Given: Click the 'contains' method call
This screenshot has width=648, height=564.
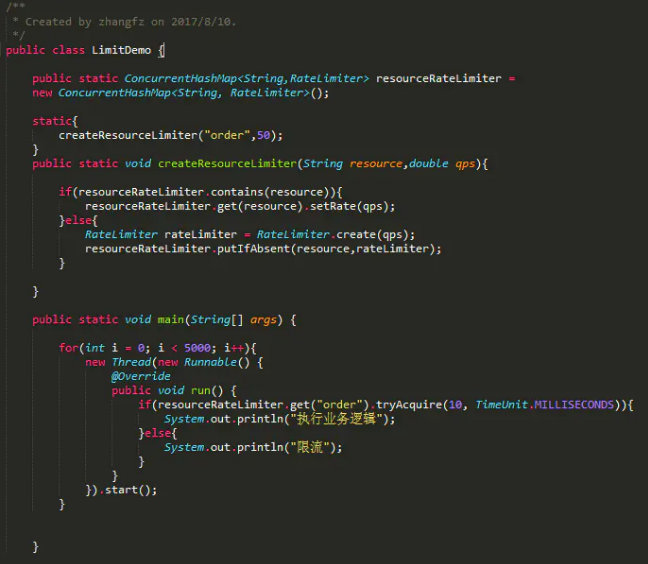Looking at the screenshot, I should point(237,192).
